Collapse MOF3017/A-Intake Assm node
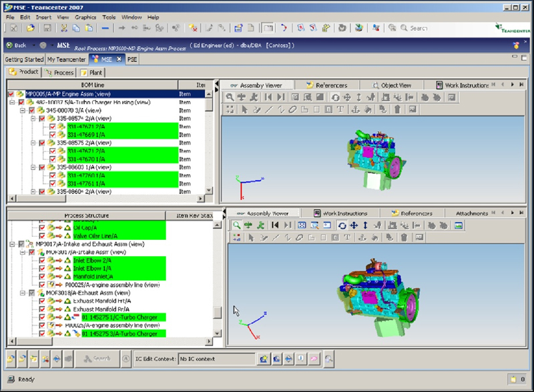Viewport: 534px width, 392px height. click(23, 252)
